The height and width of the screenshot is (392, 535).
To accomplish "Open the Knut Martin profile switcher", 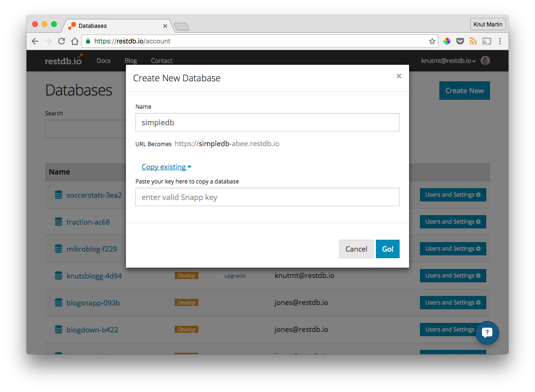I will tap(488, 24).
